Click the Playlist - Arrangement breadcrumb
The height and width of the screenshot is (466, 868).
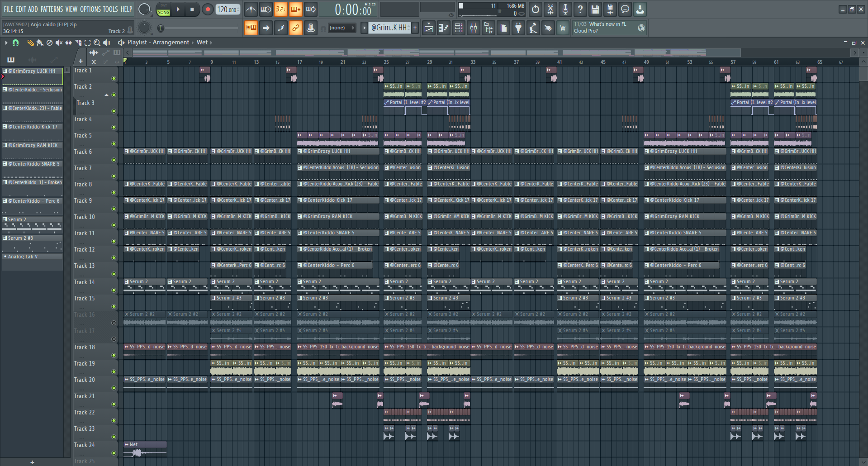(x=158, y=43)
